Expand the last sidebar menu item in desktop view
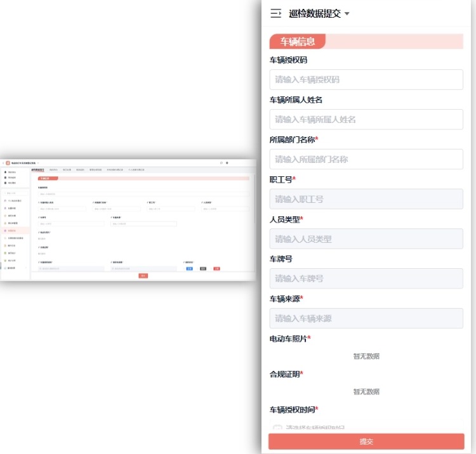 [13, 268]
